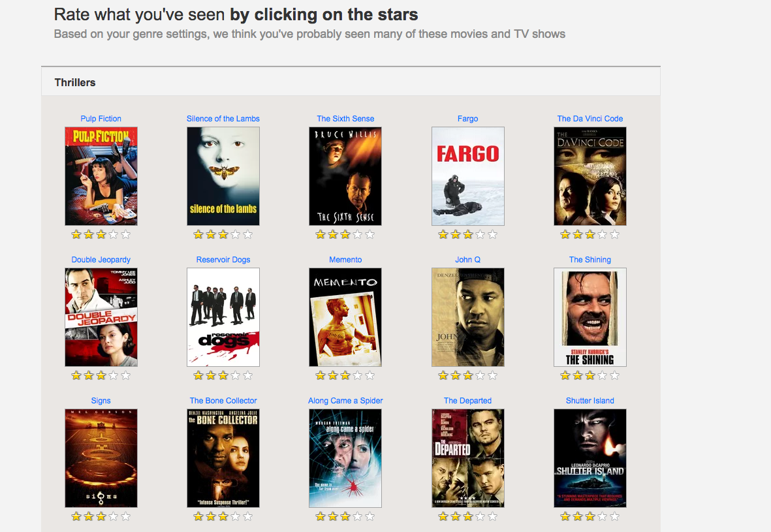Open the Double Jeopardy title link
Screen dimensions: 771x532
(101, 260)
